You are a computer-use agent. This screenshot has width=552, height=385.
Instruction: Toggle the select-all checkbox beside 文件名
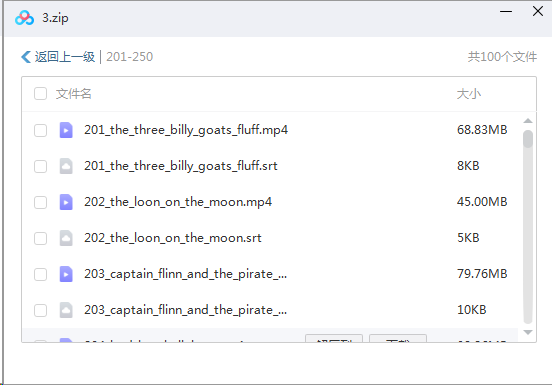(x=40, y=94)
